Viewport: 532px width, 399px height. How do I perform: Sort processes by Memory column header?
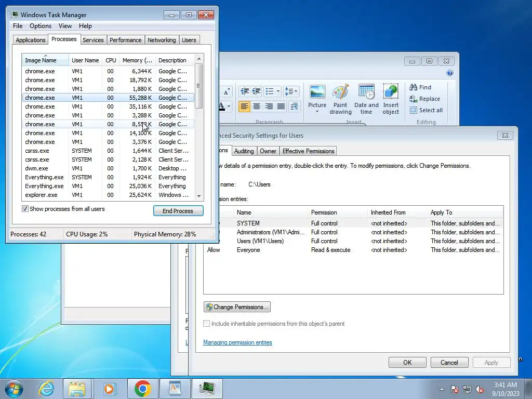pos(137,60)
